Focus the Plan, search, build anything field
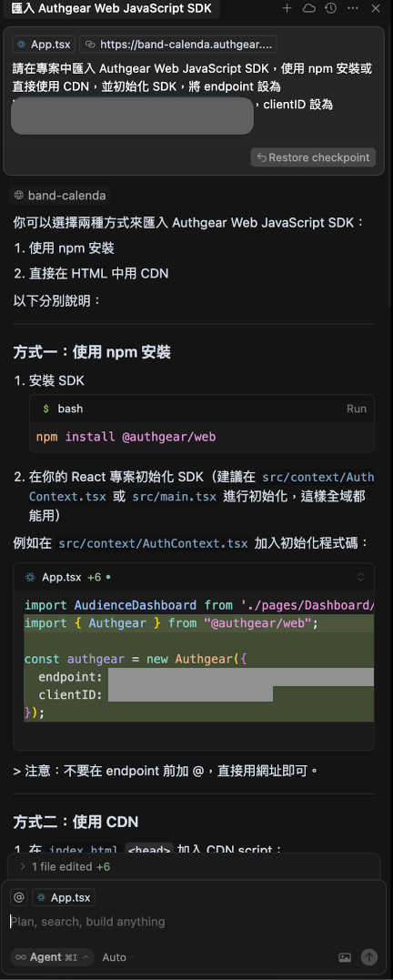This screenshot has width=393, height=980. click(194, 922)
